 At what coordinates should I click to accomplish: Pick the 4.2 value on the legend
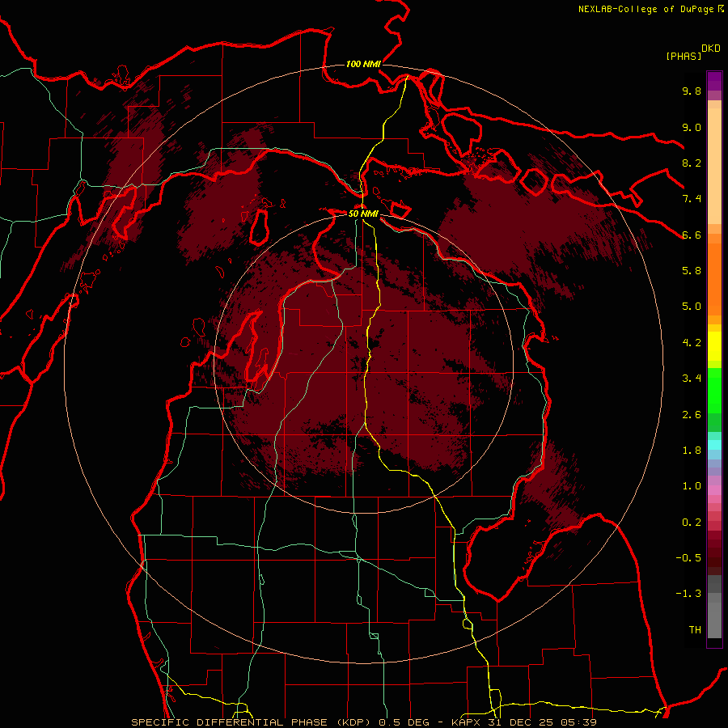click(x=692, y=343)
